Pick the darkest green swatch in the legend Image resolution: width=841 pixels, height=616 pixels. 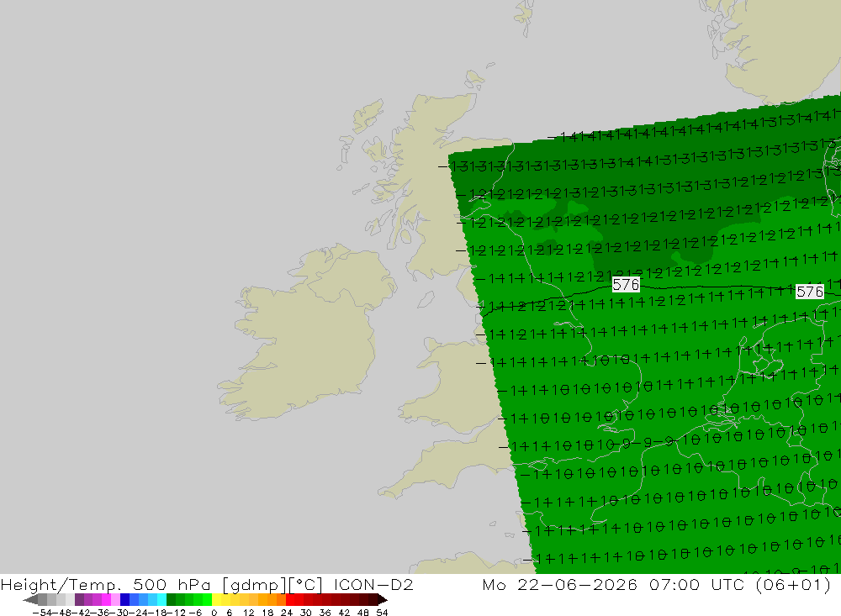pyautogui.click(x=171, y=600)
